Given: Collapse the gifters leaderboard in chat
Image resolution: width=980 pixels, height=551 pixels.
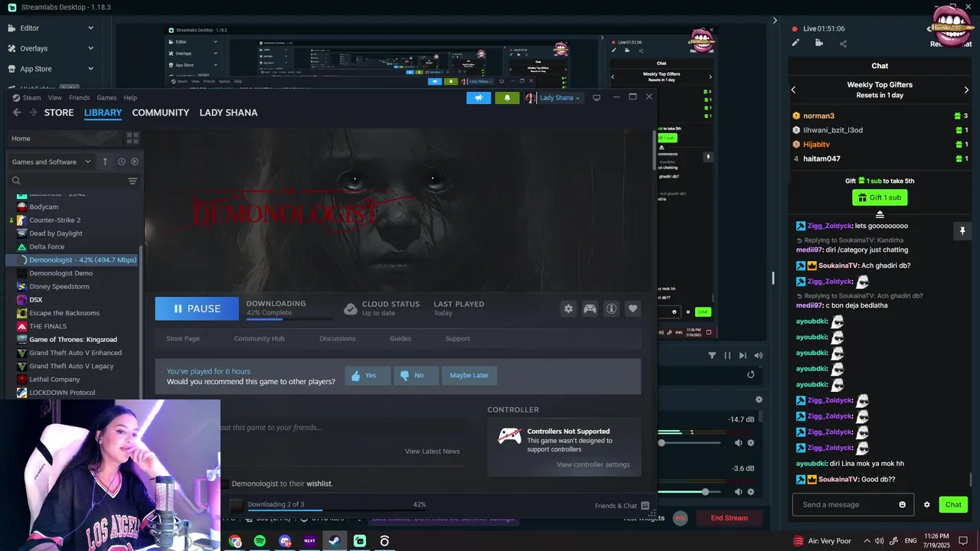Looking at the screenshot, I should pos(880,214).
